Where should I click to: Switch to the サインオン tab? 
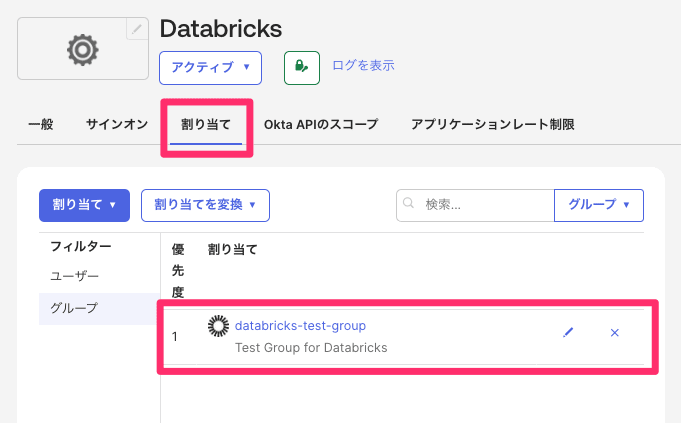[117, 125]
